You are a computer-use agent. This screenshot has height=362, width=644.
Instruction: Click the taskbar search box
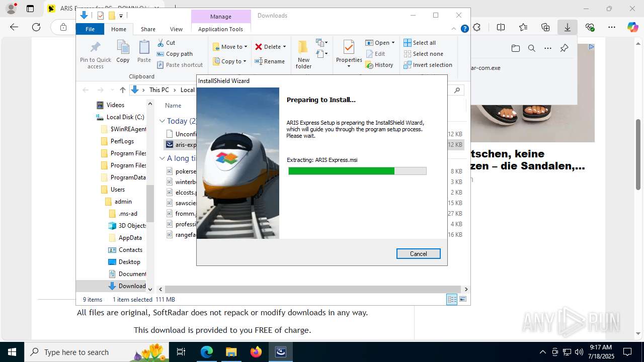point(97,352)
